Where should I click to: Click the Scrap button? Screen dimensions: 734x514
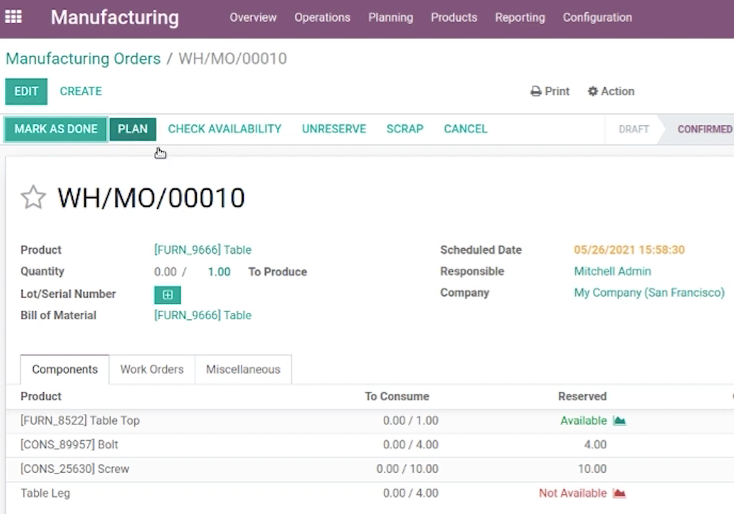(x=405, y=129)
